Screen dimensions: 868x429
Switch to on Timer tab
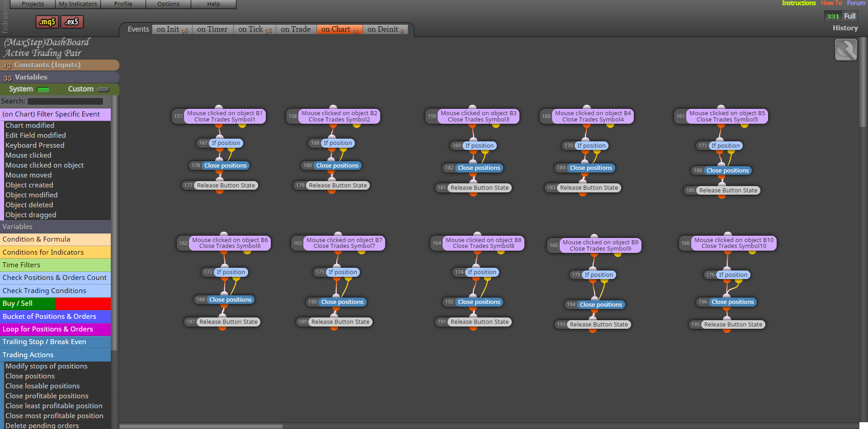pos(212,29)
